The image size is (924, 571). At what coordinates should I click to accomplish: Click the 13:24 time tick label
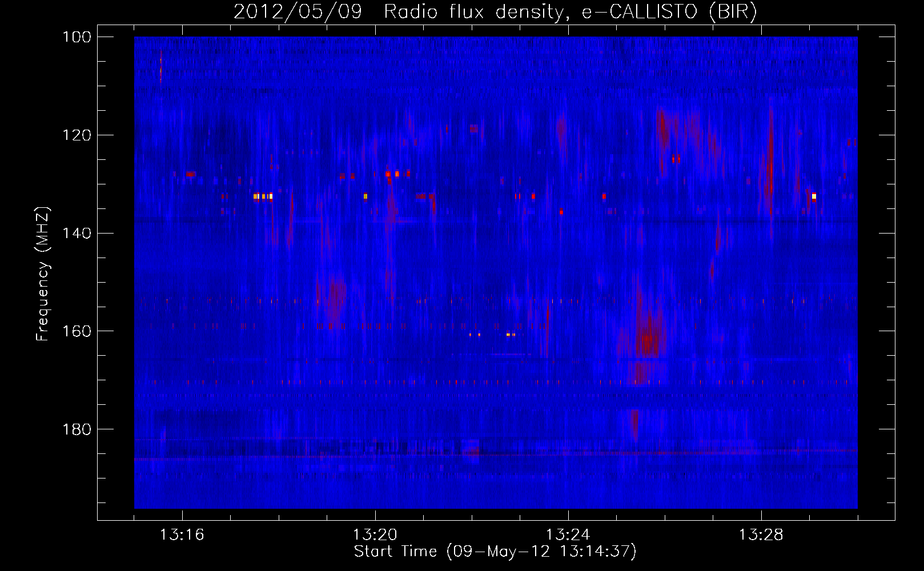[568, 535]
